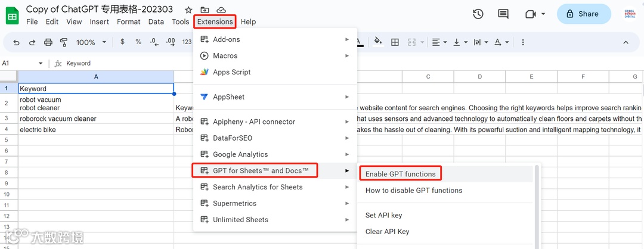Select the column A header
Viewport: 644px width, 249px height.
click(x=96, y=76)
